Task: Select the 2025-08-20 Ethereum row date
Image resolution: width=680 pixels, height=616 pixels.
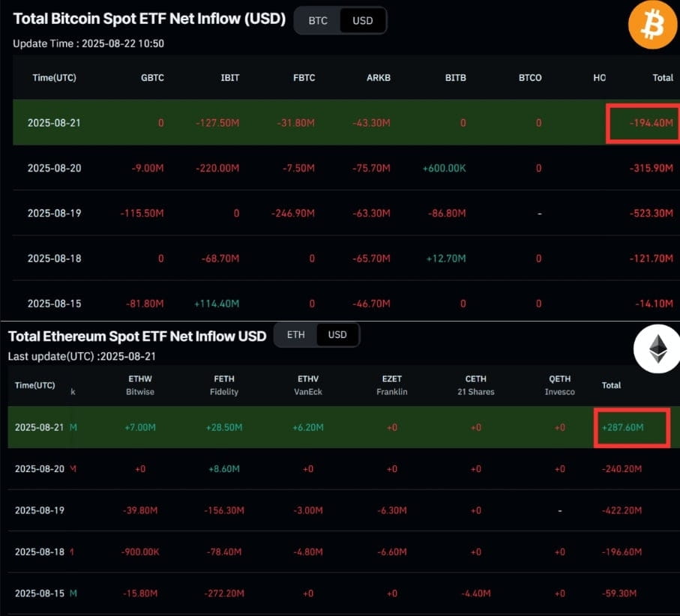Action: pyautogui.click(x=40, y=468)
